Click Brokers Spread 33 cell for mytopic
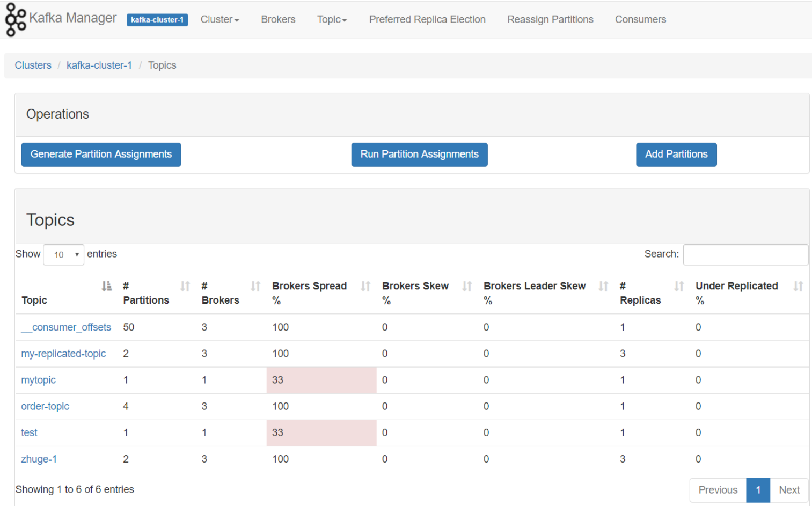 coord(321,380)
